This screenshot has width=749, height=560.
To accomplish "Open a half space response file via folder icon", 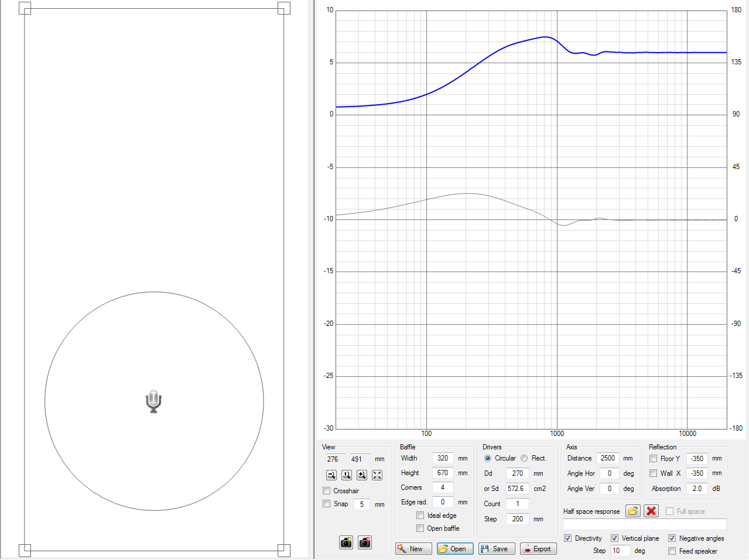I will [x=633, y=511].
